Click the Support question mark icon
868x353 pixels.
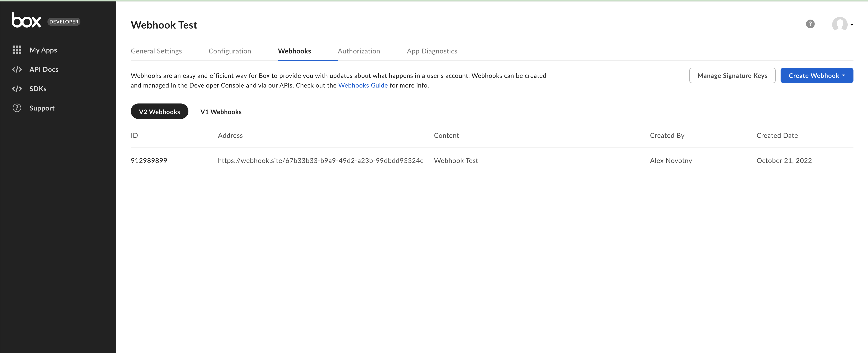click(x=17, y=108)
